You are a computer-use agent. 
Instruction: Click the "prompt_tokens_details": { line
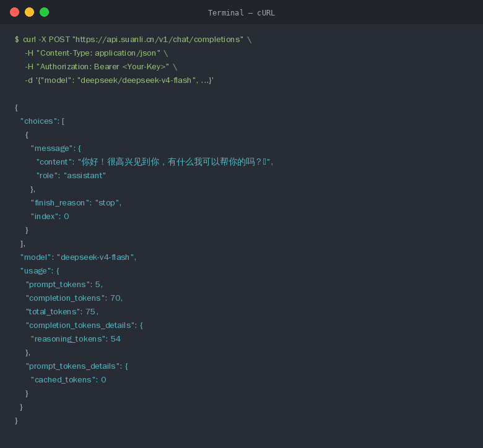77,366
